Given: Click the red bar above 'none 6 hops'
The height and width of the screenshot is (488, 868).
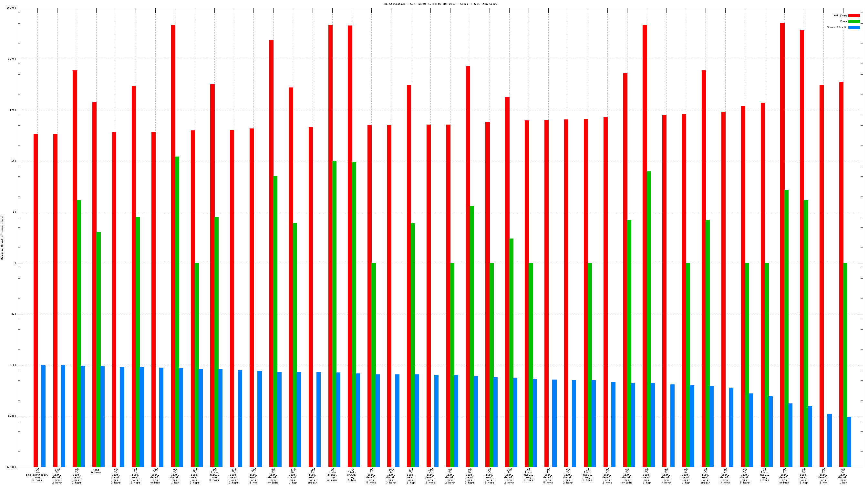Looking at the screenshot, I should pyautogui.click(x=94, y=285).
